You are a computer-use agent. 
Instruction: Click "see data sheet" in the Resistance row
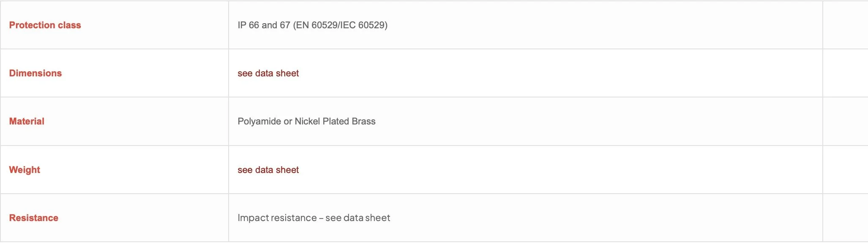(358, 218)
